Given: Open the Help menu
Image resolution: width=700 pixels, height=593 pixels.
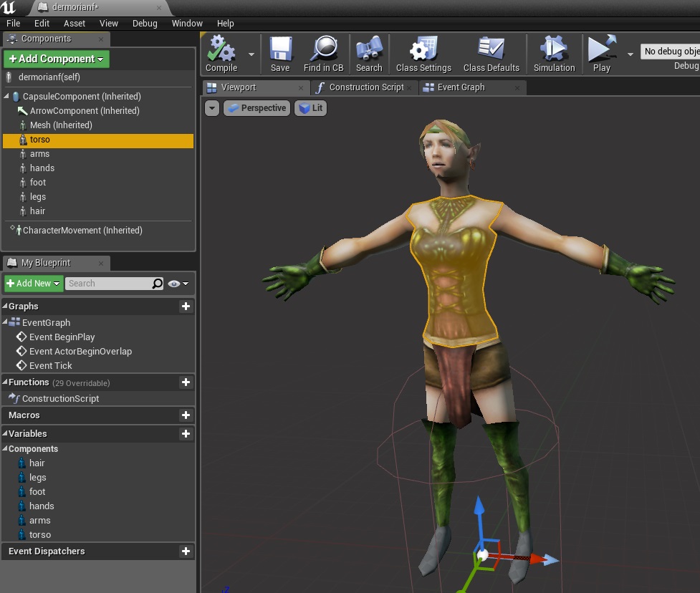Looking at the screenshot, I should click(226, 23).
